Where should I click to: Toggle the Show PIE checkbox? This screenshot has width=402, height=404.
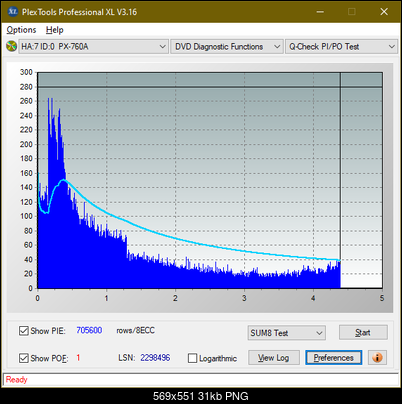[24, 331]
